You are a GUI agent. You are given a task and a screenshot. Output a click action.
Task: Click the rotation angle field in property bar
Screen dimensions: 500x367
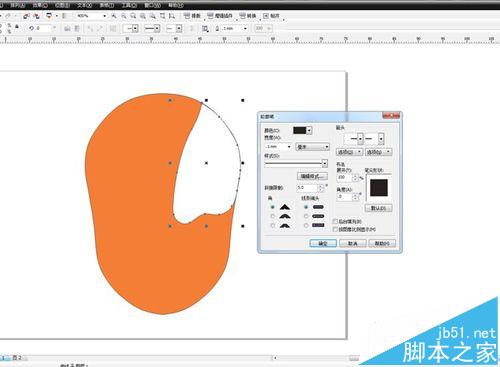click(x=44, y=28)
